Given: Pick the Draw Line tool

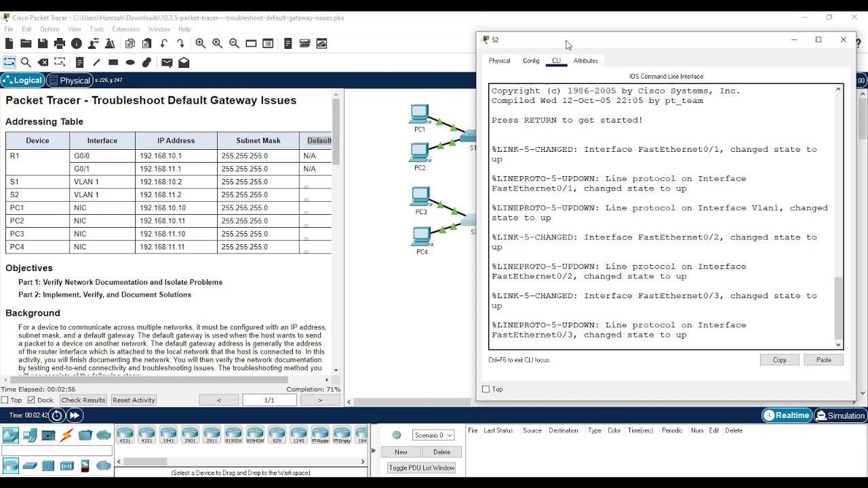Looking at the screenshot, I should (96, 62).
